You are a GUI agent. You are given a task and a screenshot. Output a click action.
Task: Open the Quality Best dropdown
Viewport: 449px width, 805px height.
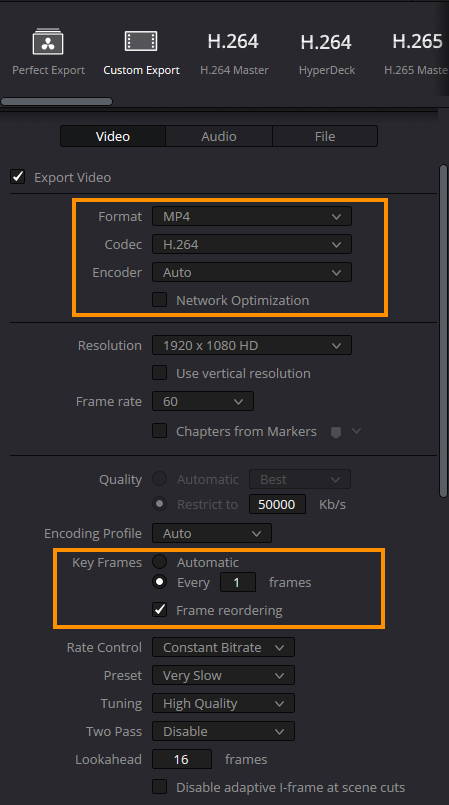(x=300, y=479)
